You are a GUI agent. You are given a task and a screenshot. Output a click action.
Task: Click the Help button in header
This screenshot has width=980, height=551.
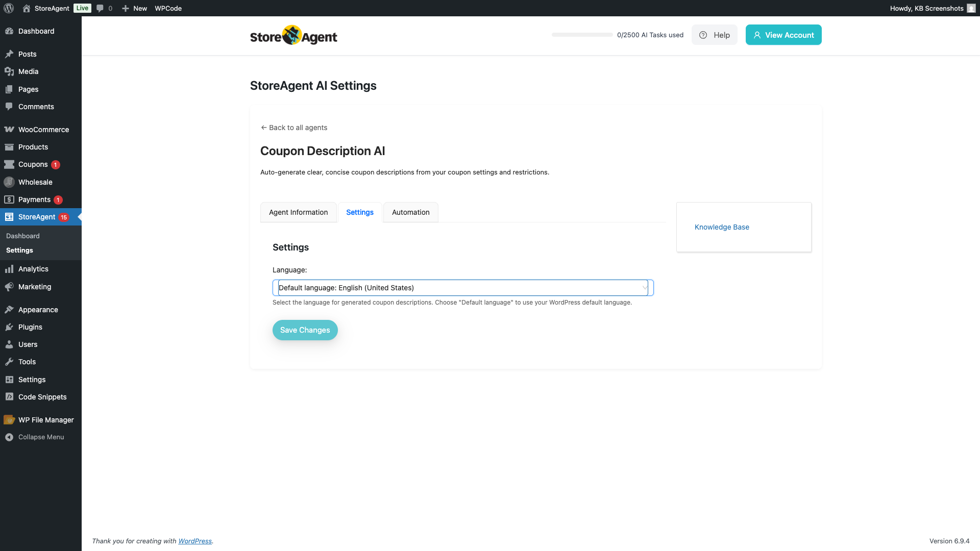715,35
